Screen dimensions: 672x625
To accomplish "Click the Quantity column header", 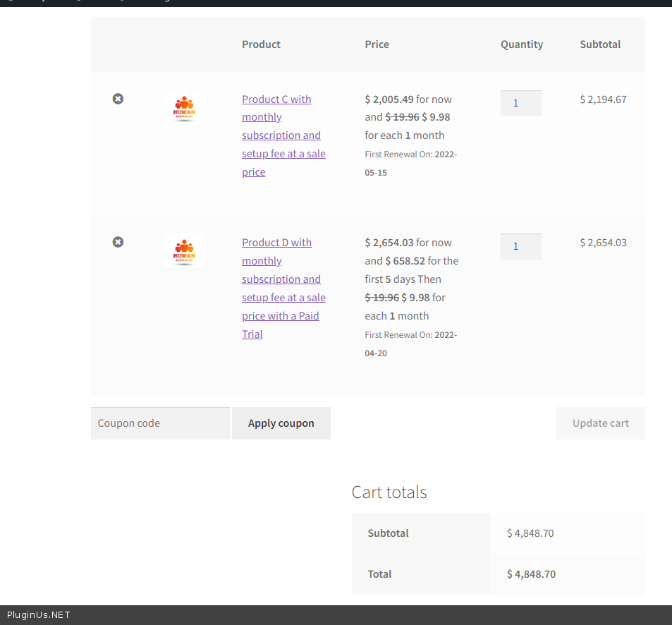I will [x=522, y=44].
